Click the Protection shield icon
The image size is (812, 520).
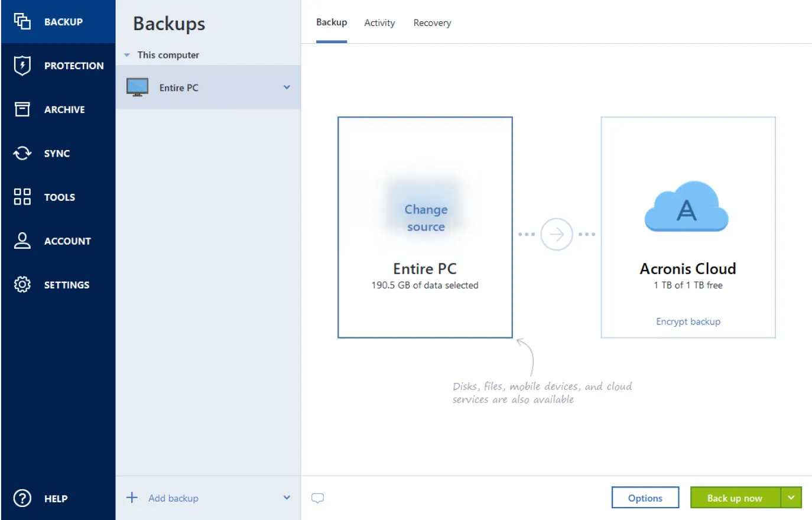click(x=22, y=65)
